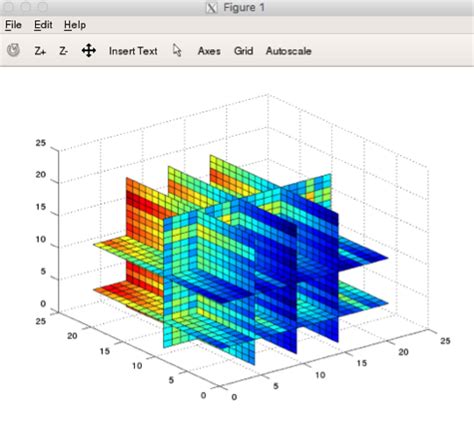The height and width of the screenshot is (424, 474).
Task: Toggle the Axes button
Action: tap(209, 51)
